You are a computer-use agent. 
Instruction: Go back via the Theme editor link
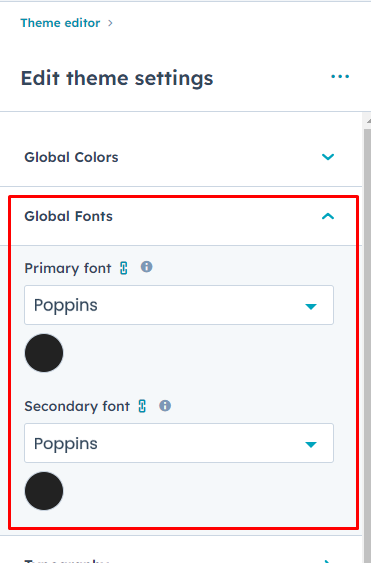[x=60, y=23]
